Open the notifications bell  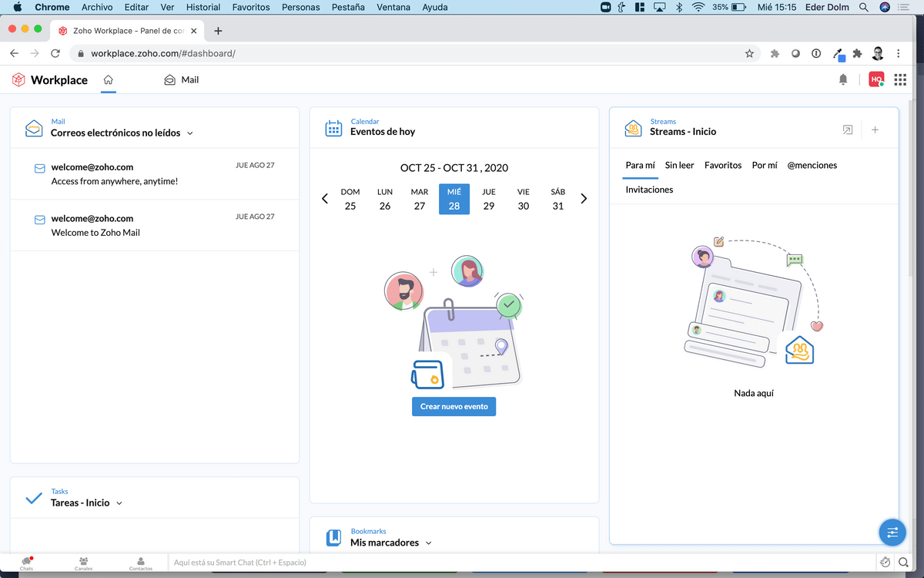coord(843,79)
